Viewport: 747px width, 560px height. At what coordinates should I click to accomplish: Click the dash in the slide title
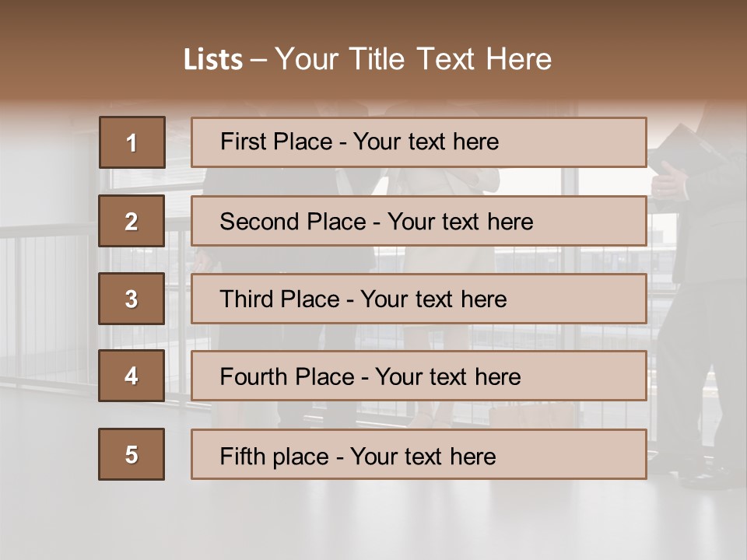point(258,60)
